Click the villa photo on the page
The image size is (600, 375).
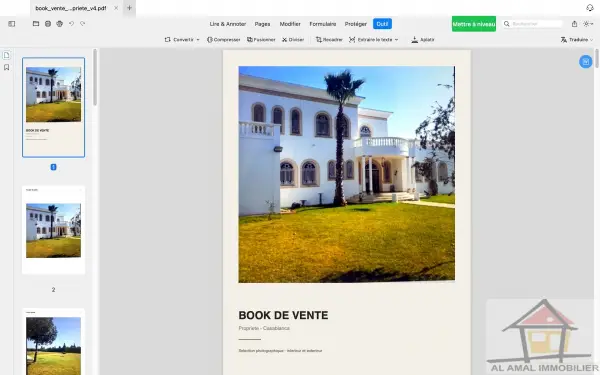347,174
